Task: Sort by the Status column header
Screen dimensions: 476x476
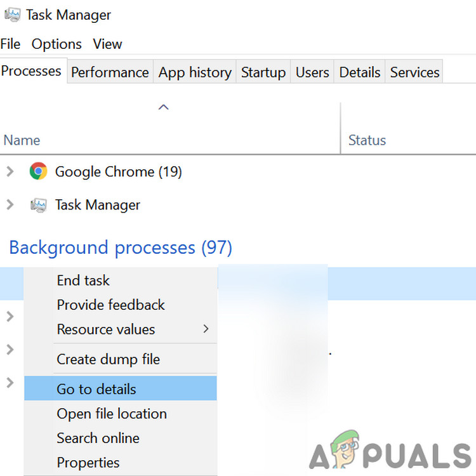Action: [367, 140]
